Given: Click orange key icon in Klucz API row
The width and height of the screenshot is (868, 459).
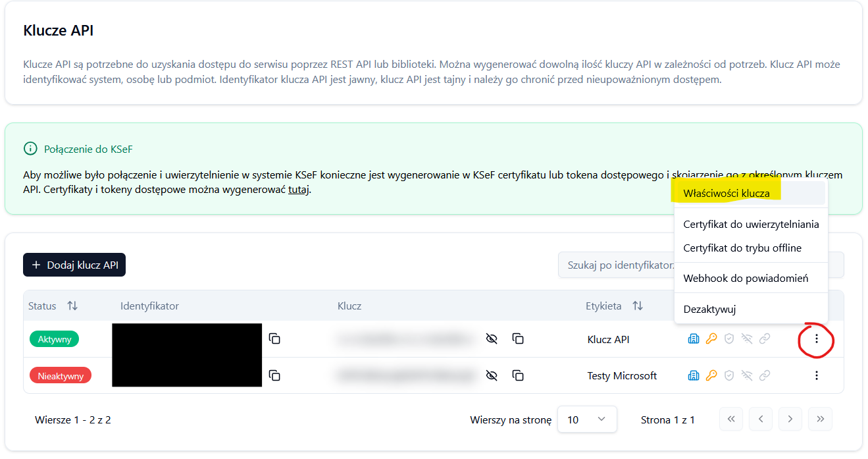Looking at the screenshot, I should (x=711, y=339).
